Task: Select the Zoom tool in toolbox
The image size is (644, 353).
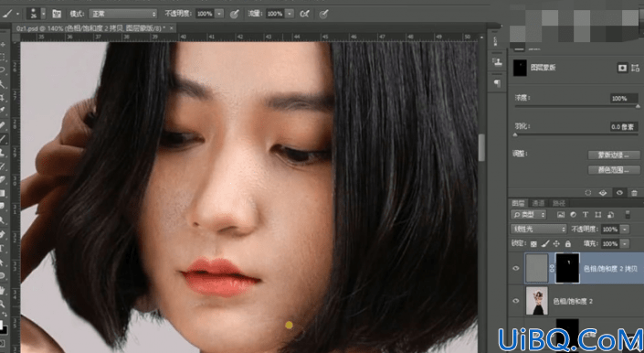Action: click(x=3, y=305)
